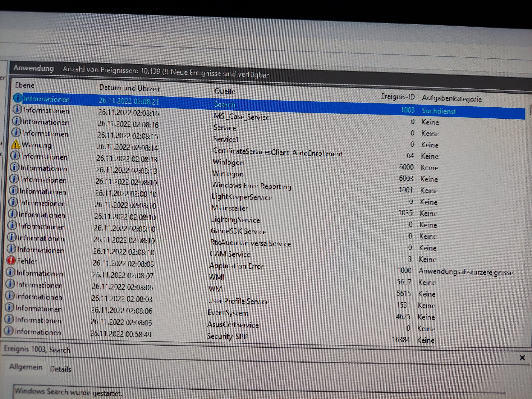The width and height of the screenshot is (532, 399).
Task: Sort by Quelle column header
Action: (225, 91)
